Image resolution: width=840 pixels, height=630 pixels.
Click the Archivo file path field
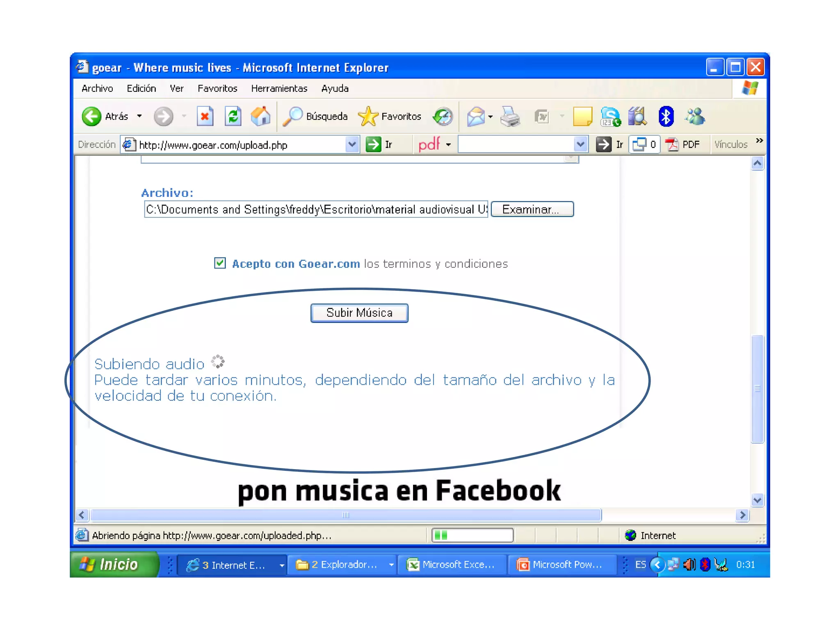(316, 209)
